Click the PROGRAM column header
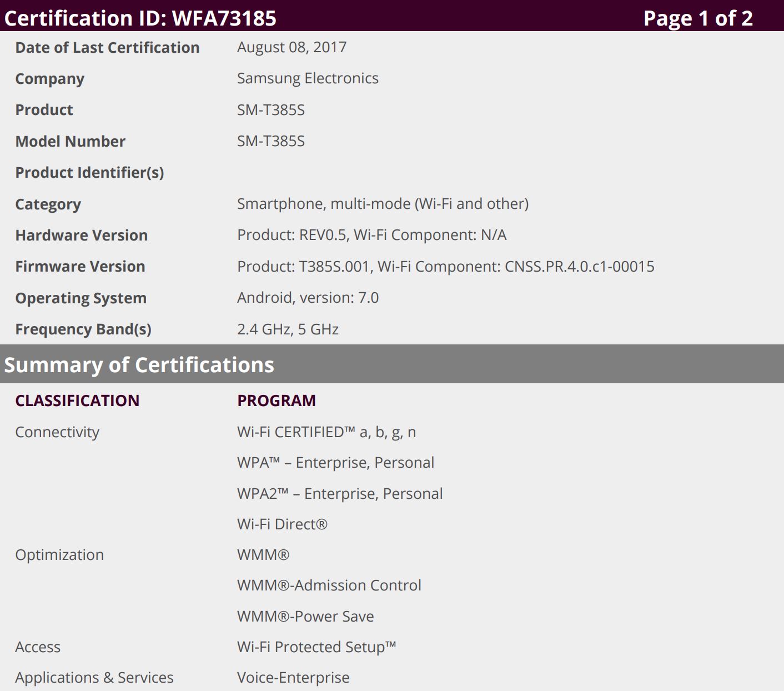This screenshot has height=691, width=784. click(276, 400)
